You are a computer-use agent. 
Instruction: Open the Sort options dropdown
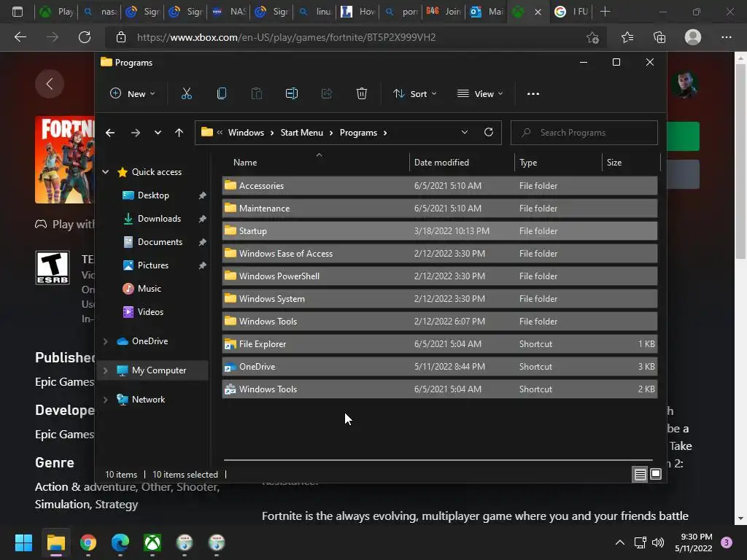[414, 94]
